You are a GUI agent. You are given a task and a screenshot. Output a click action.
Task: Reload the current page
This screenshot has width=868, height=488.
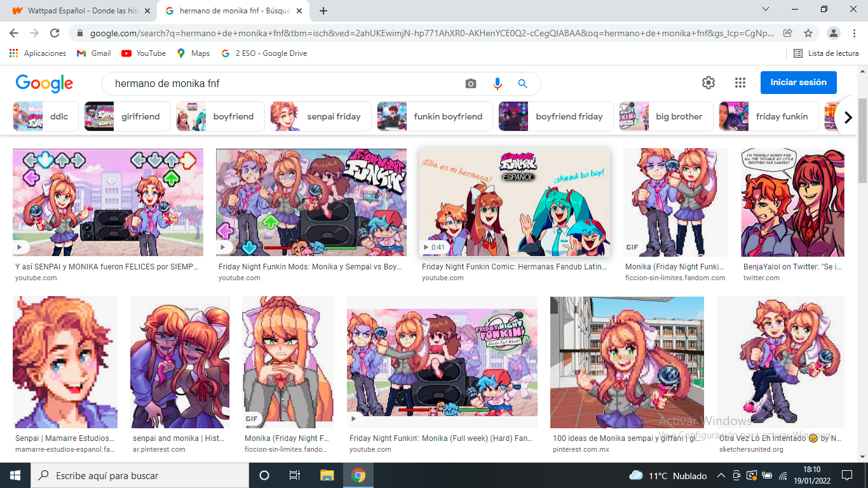(55, 33)
